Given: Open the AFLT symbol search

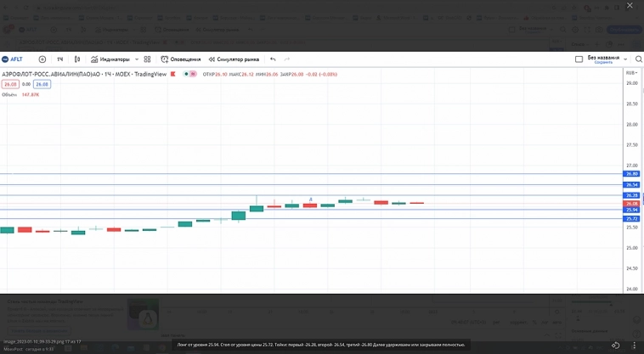Looking at the screenshot, I should (14, 59).
